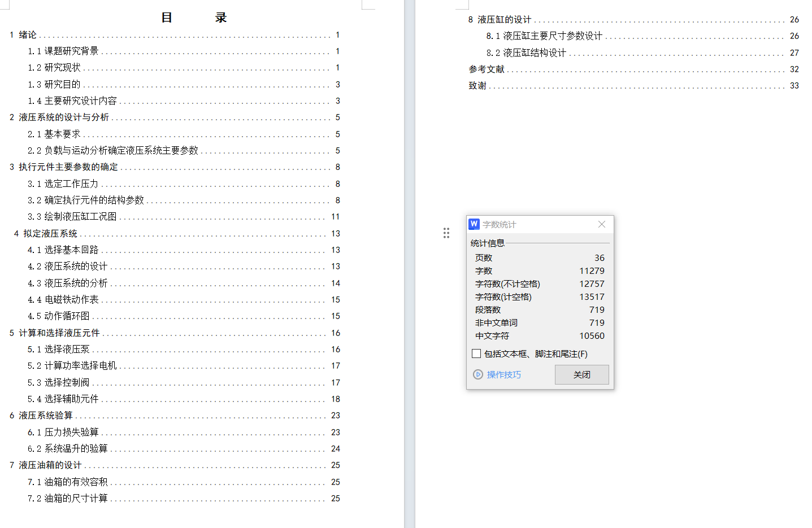The image size is (812, 528).
Task: Go to the 6 液压系统验算 entry
Action: point(175,415)
